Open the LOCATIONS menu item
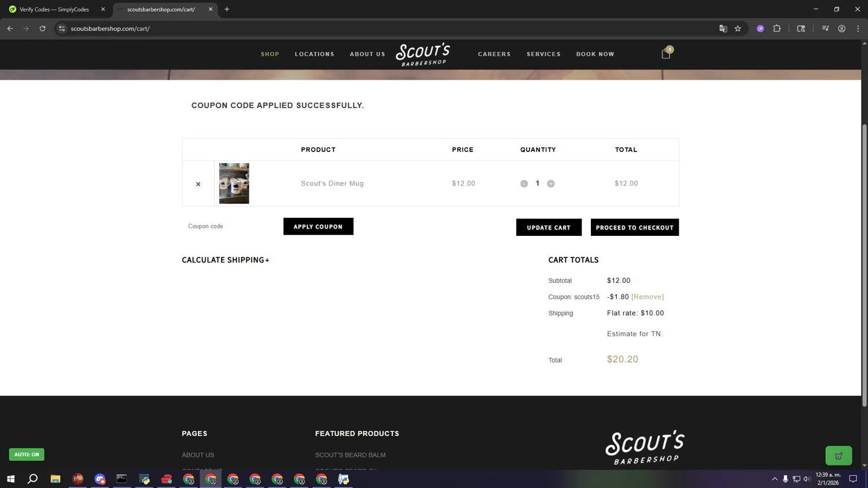Screen dimensions: 868x488 [315, 54]
